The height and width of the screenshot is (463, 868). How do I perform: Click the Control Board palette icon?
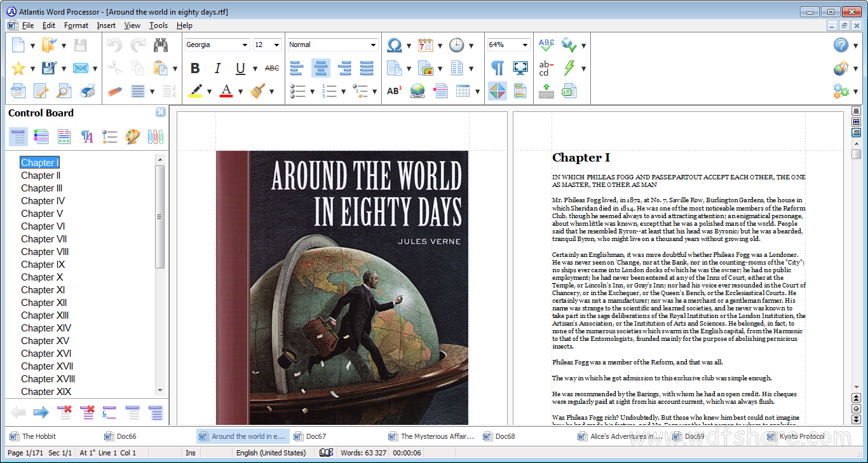click(x=132, y=137)
